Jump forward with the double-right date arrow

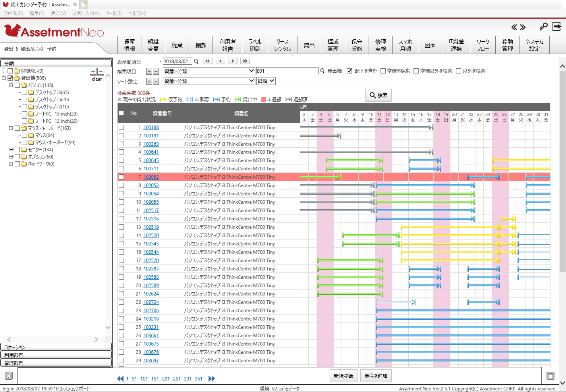245,61
